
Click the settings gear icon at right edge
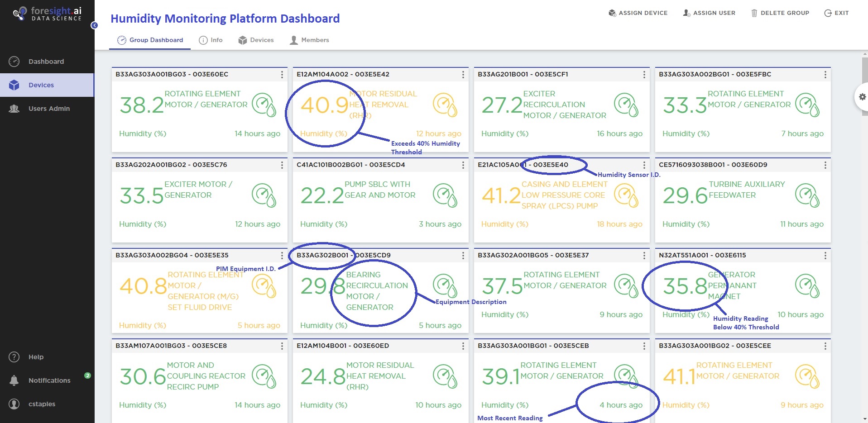(x=862, y=97)
